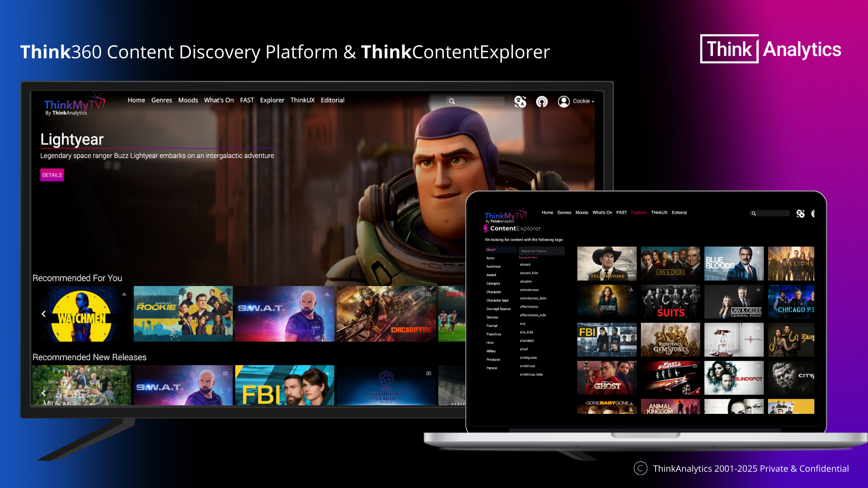The image size is (868, 488).
Task: Select the adventurous mood tag
Action: [x=529, y=290]
